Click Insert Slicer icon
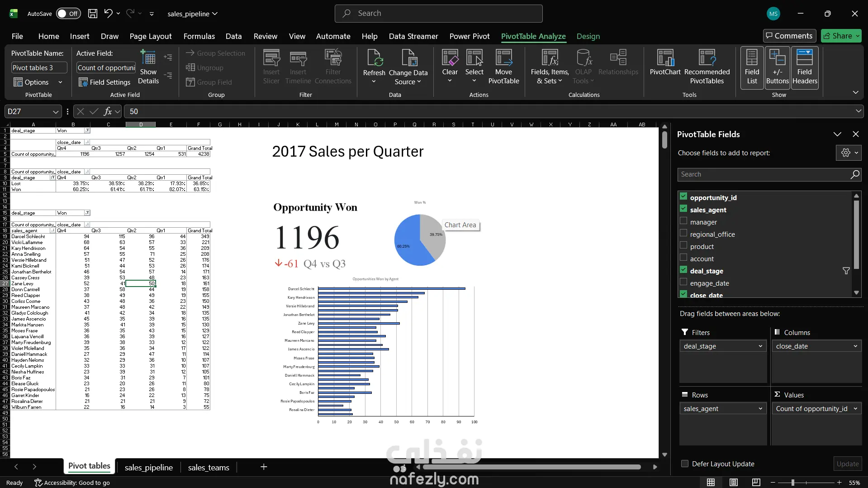The height and width of the screenshot is (488, 868). tap(271, 58)
